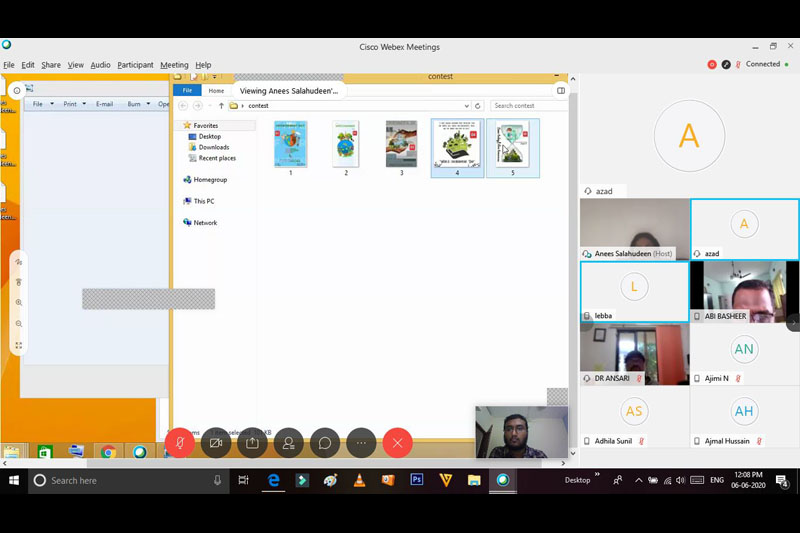Open the Meeting menu
Image resolution: width=800 pixels, height=533 pixels.
click(x=174, y=65)
